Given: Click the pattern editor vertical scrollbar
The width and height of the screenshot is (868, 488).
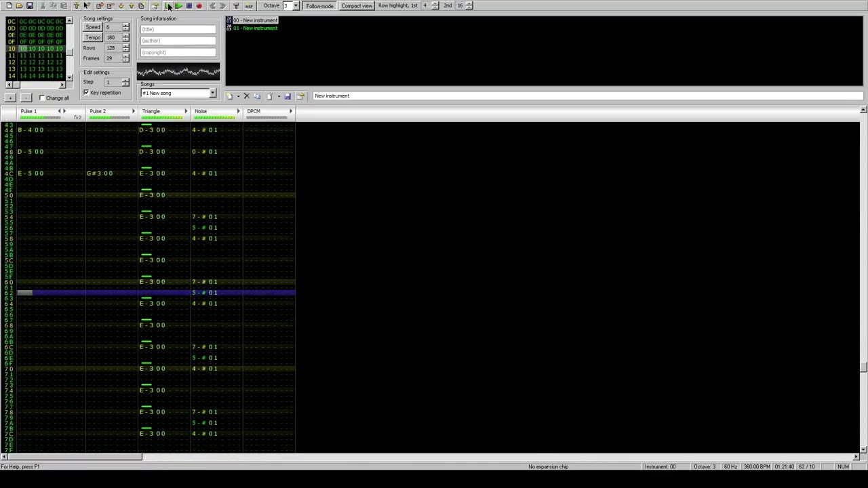Looking at the screenshot, I should [863, 279].
